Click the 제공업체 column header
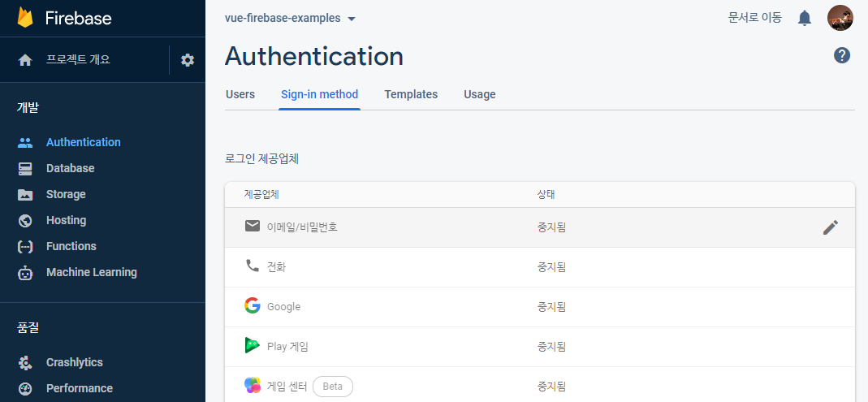 [x=261, y=195]
